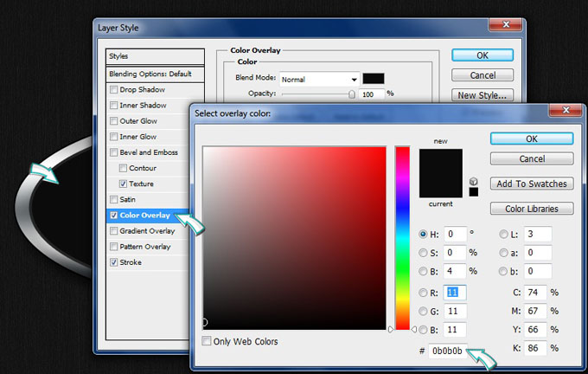The height and width of the screenshot is (374, 588).
Task: Enable the Drop Shadow checkbox
Action: click(114, 90)
